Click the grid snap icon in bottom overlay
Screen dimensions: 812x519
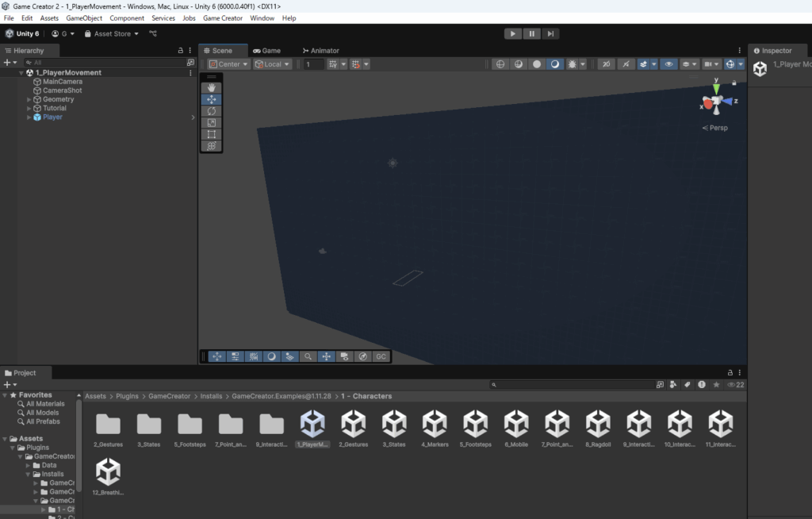(254, 357)
